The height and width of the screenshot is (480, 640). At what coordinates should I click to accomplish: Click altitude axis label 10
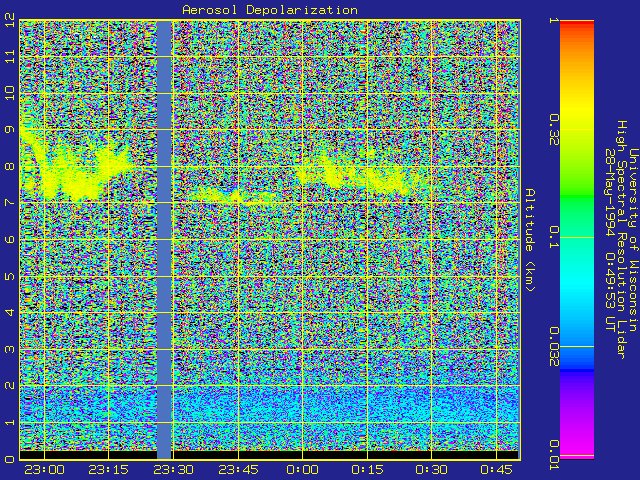10,93
